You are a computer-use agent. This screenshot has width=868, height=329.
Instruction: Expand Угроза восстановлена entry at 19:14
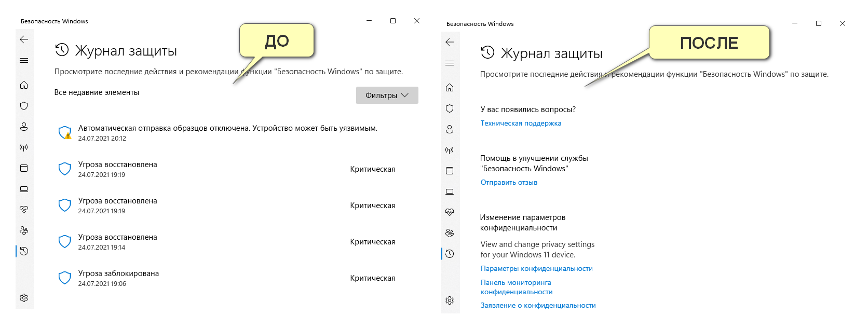point(236,242)
